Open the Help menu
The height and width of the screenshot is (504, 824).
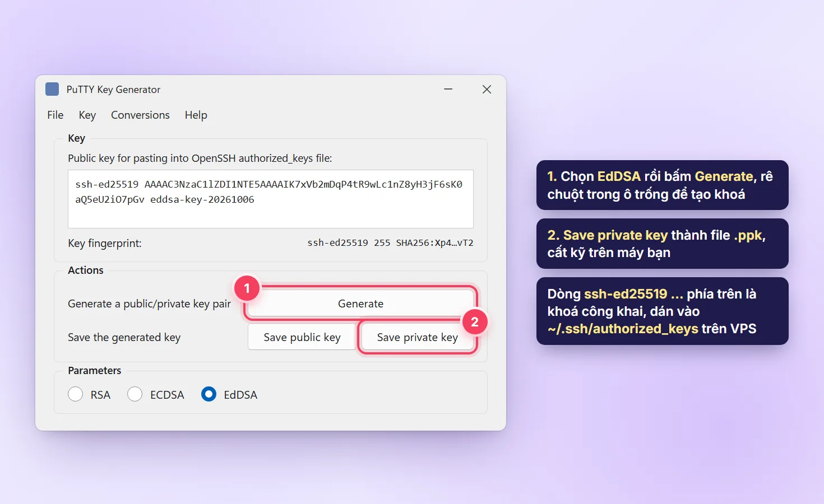tap(196, 115)
